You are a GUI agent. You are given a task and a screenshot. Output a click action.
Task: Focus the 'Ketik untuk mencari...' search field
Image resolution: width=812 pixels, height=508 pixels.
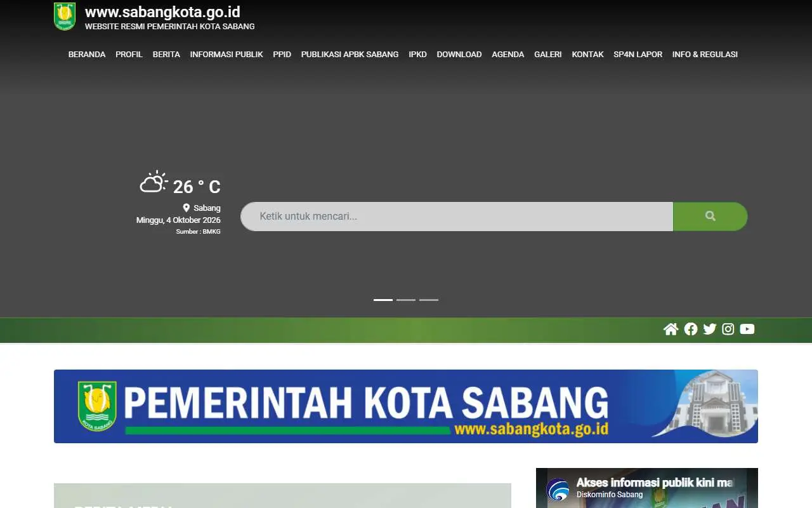pos(457,217)
